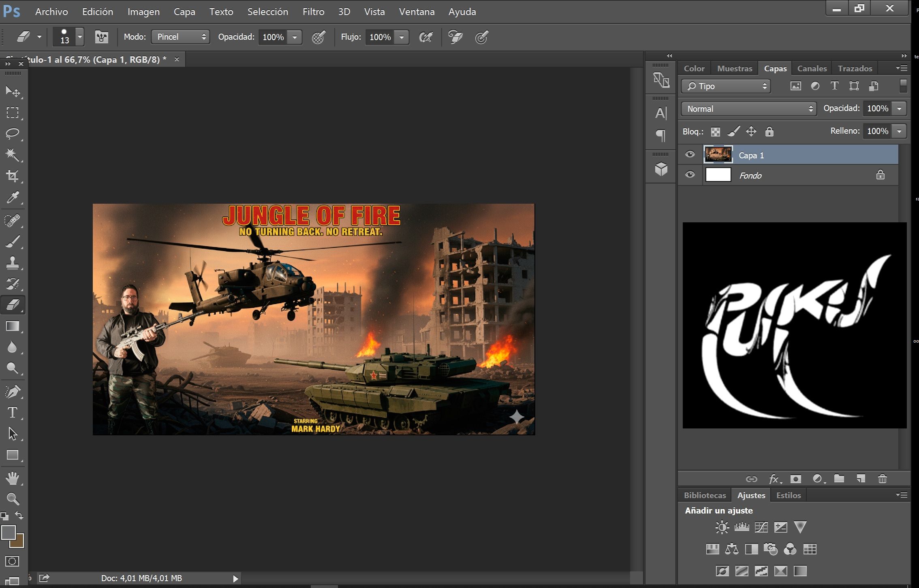Select the Crop tool
Viewport: 919px width, 588px height.
[x=12, y=176]
